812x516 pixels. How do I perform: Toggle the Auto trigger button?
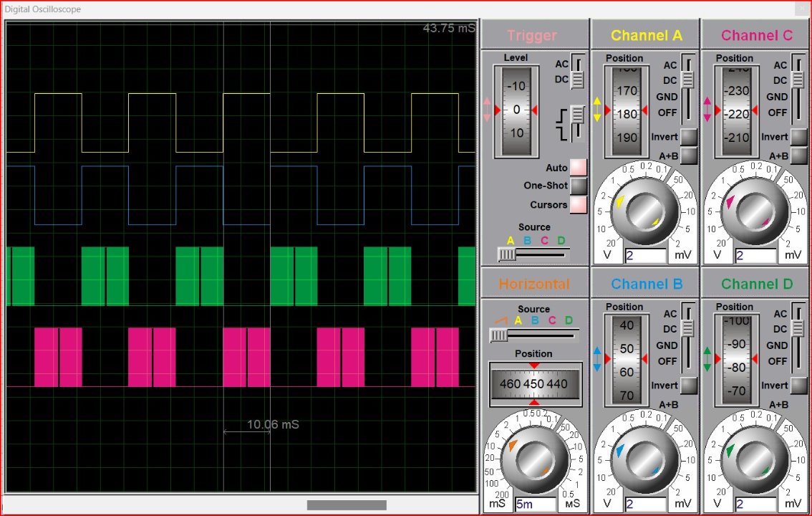579,167
